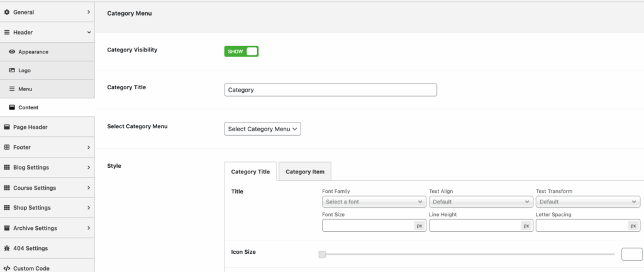The image size is (644, 272).
Task: Click the Footer grid icon
Action: click(7, 147)
